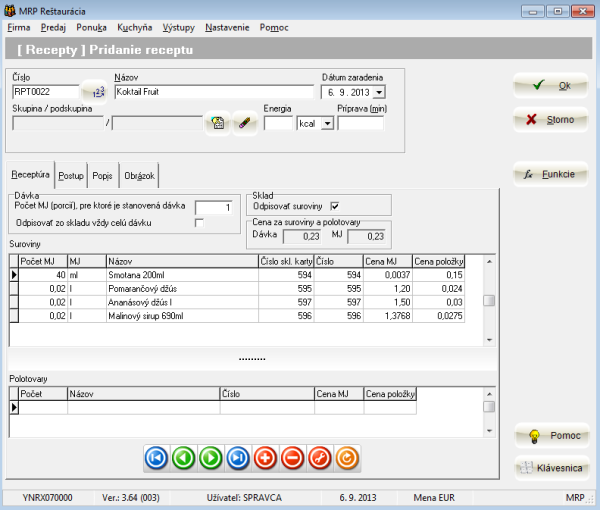Open the kcal energy unit dropdown
The width and height of the screenshot is (600, 510).
328,124
